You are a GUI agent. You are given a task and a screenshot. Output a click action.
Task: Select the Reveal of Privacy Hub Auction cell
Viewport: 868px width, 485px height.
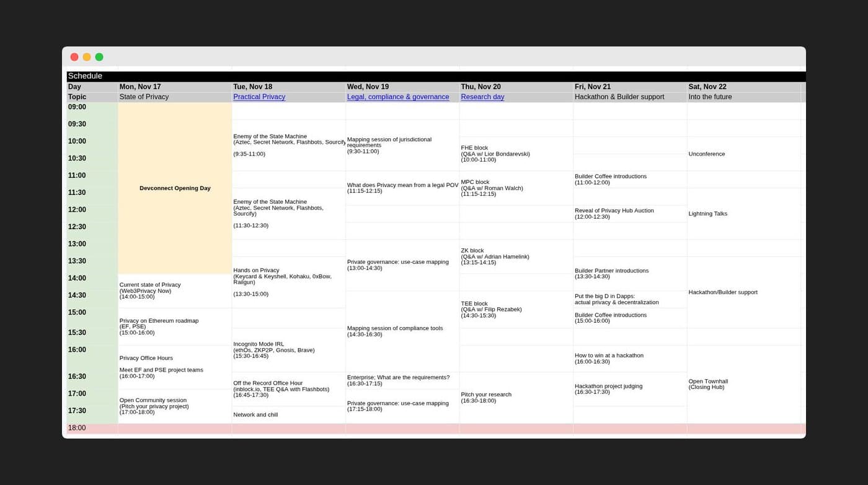point(614,214)
